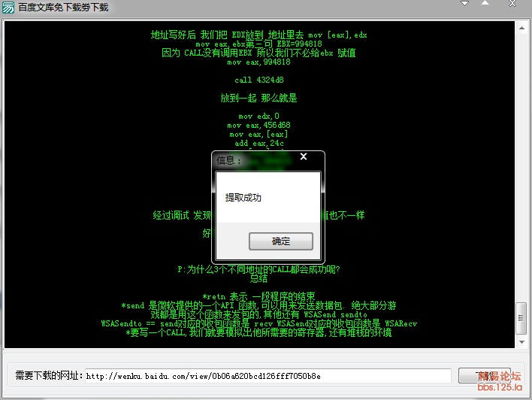
Task: Click the line 'mov eax,994818'
Action: (x=259, y=62)
